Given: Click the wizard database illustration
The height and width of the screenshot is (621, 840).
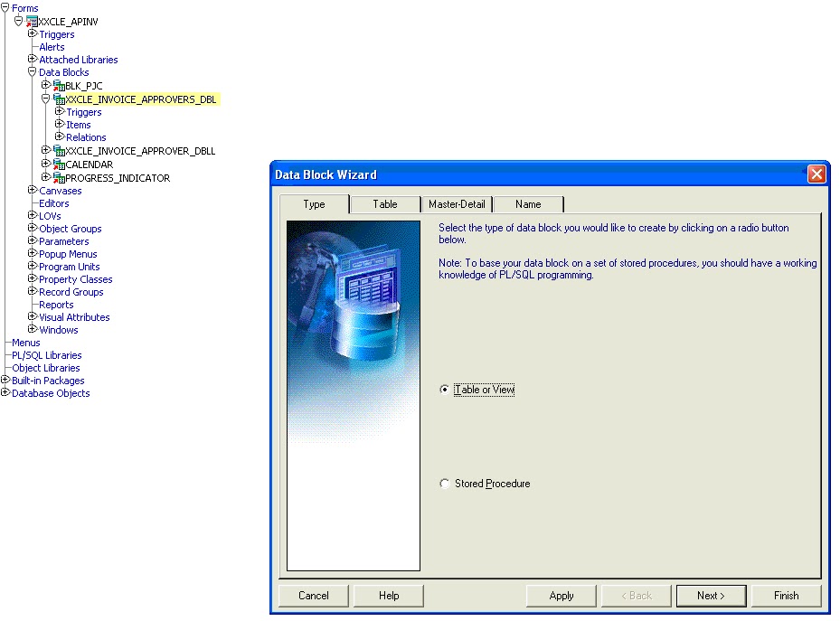Looking at the screenshot, I should 354,396.
